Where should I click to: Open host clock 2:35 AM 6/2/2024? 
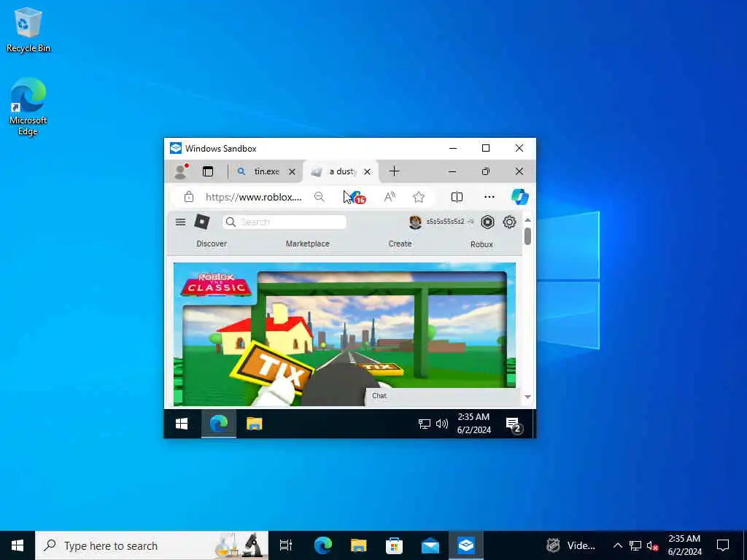coord(684,545)
